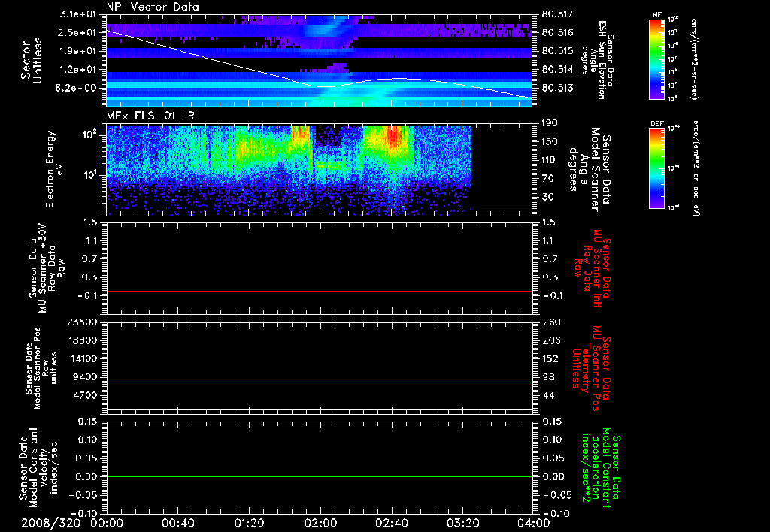Click the Electron Energy eV axis label

(x=55, y=169)
